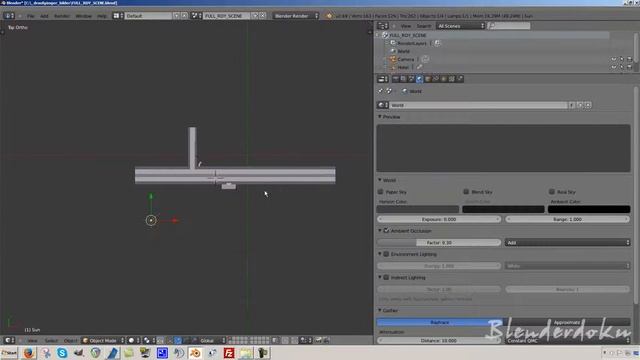Adjust the Ambient Occlusion Factor slider

[x=439, y=242]
